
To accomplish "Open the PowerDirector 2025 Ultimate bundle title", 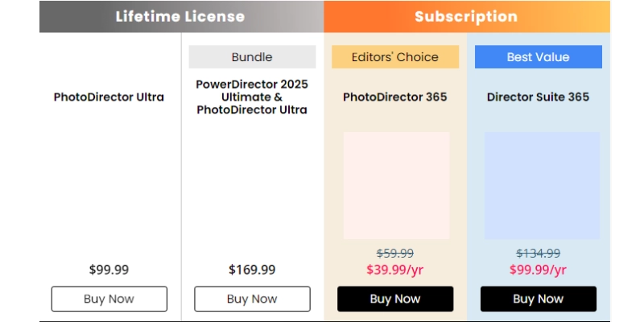I will (x=252, y=97).
